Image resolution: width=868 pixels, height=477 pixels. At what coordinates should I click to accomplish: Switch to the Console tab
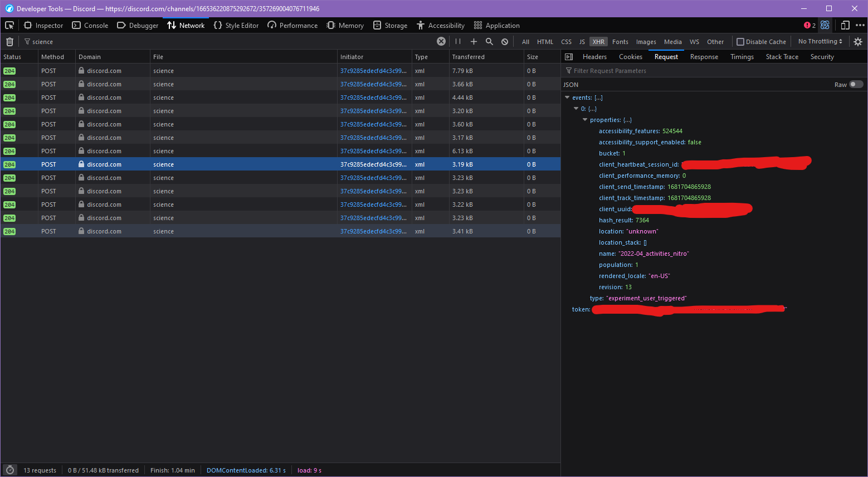90,25
